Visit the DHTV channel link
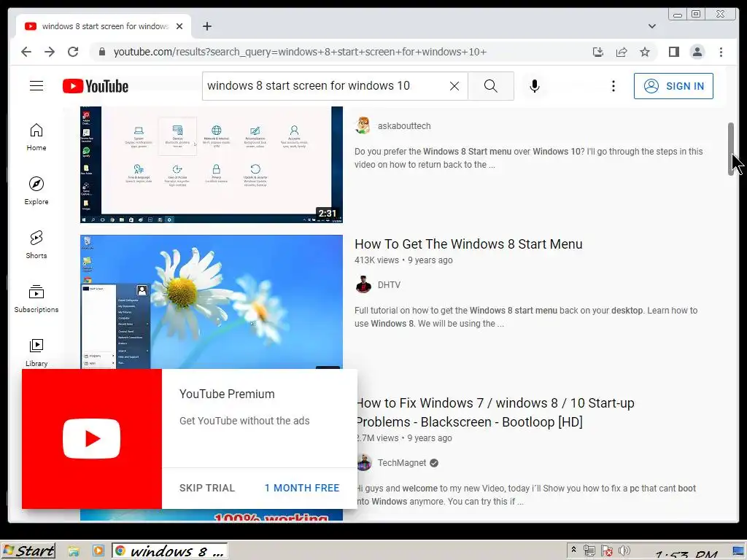Image resolution: width=747 pixels, height=560 pixels. [x=389, y=285]
